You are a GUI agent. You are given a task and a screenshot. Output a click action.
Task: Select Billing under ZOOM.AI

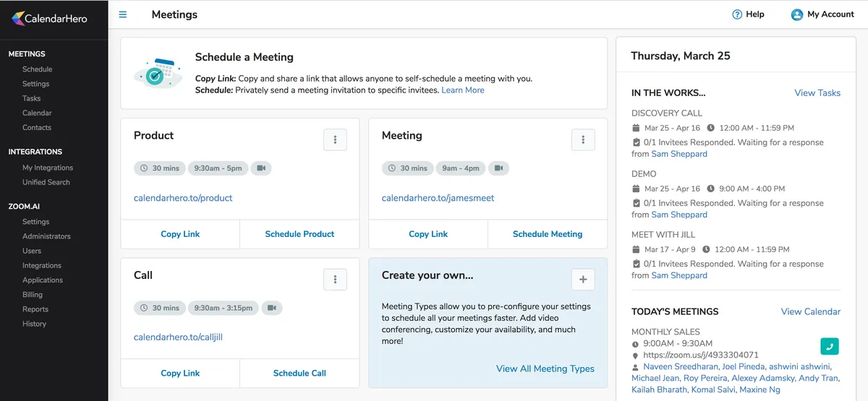[33, 295]
